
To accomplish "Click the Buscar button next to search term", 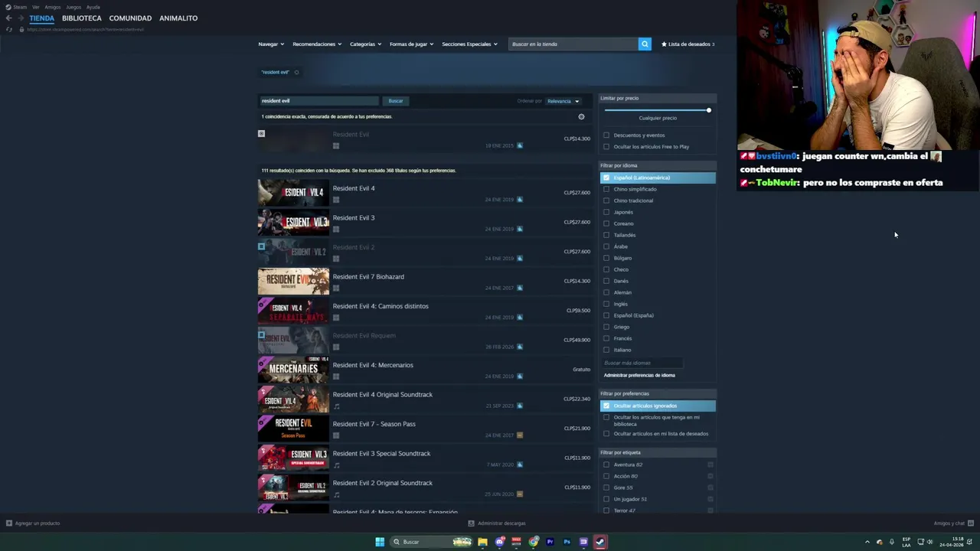I will tap(395, 101).
